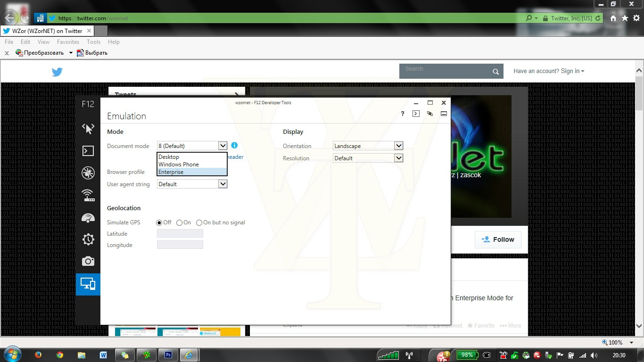The width and height of the screenshot is (644, 362).
Task: Expand the Orientation dropdown
Action: coord(398,146)
